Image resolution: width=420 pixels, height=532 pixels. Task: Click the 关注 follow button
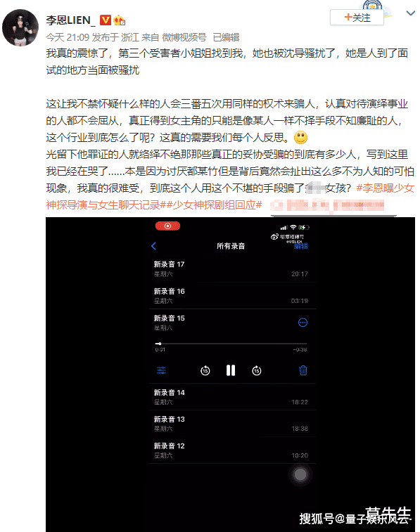[x=357, y=18]
